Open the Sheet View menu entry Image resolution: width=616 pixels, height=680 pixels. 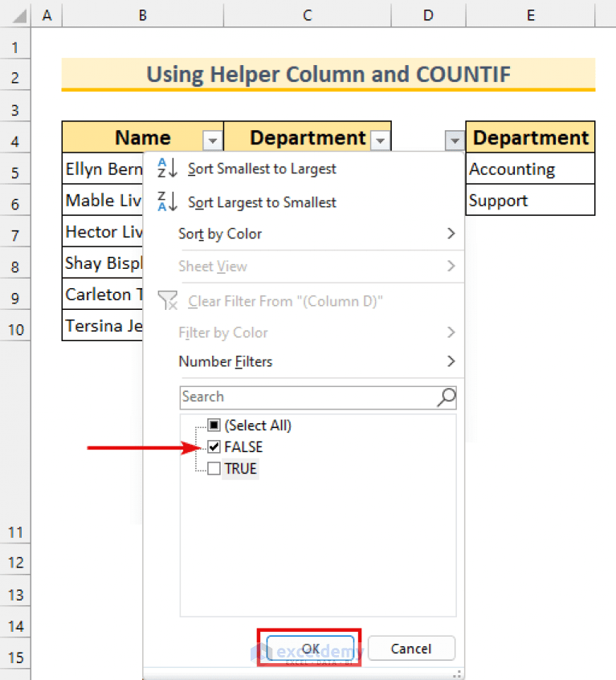point(212,266)
